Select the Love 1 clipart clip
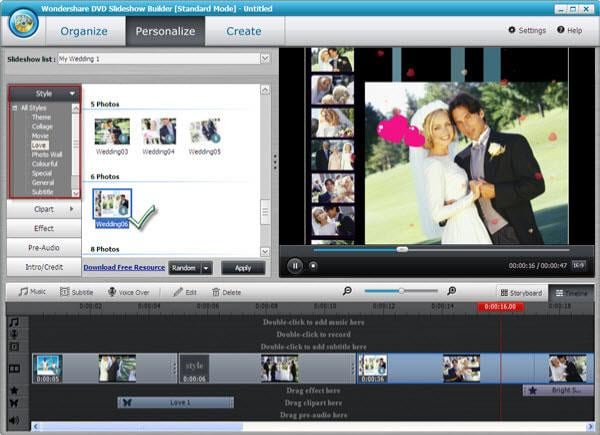Viewport: 600px width, 435px height. click(176, 402)
